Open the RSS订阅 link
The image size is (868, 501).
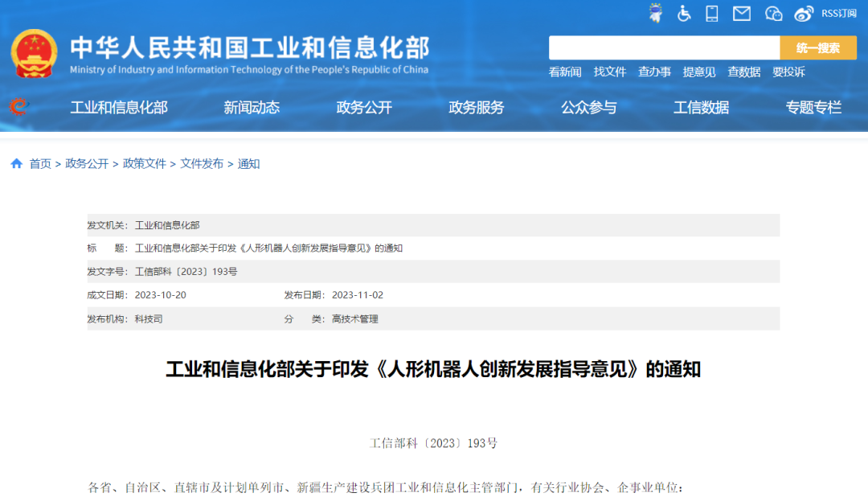coord(839,13)
